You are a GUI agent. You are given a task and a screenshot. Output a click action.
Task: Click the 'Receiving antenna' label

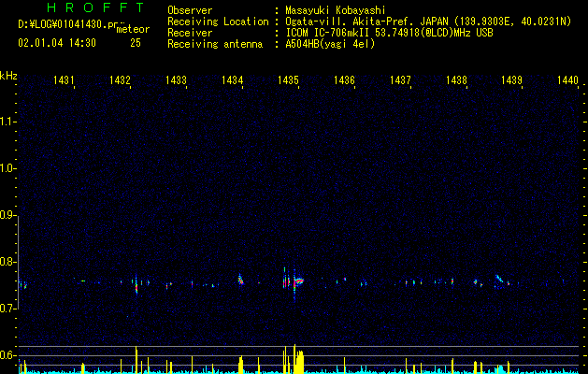(x=215, y=44)
